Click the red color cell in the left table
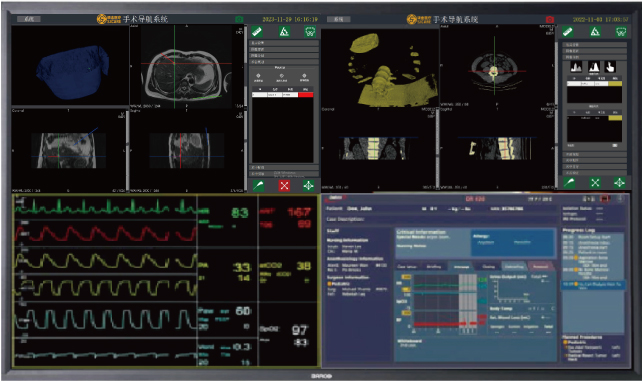The image size is (642, 381). click(x=305, y=95)
